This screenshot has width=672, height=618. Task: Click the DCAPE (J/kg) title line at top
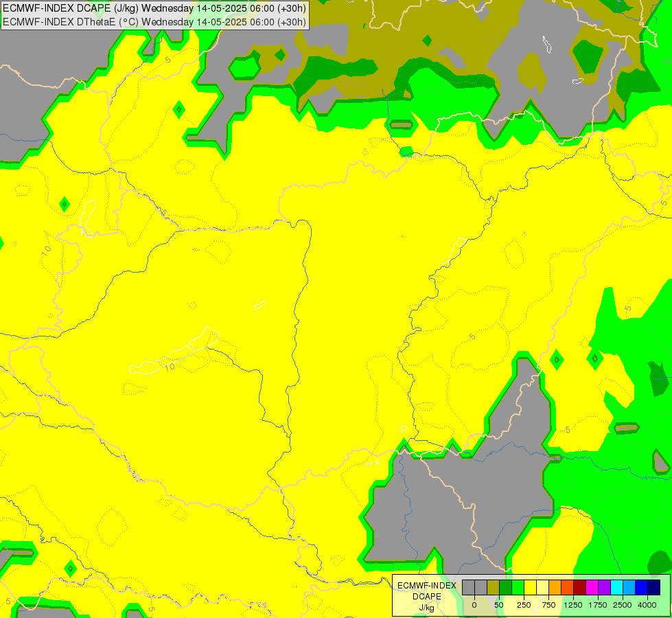[154, 8]
